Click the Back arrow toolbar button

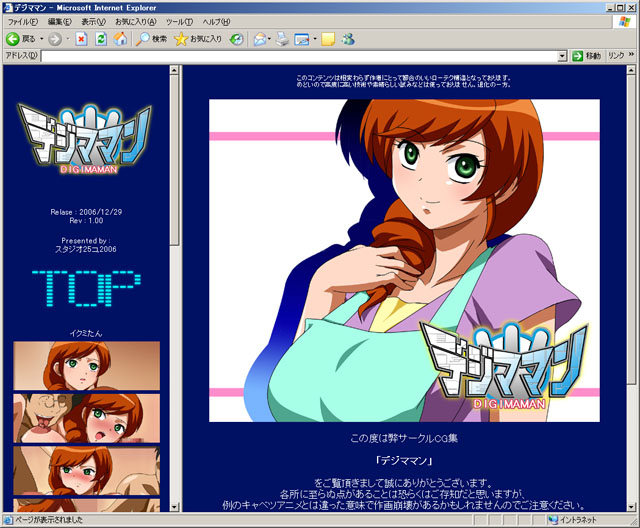[13, 39]
